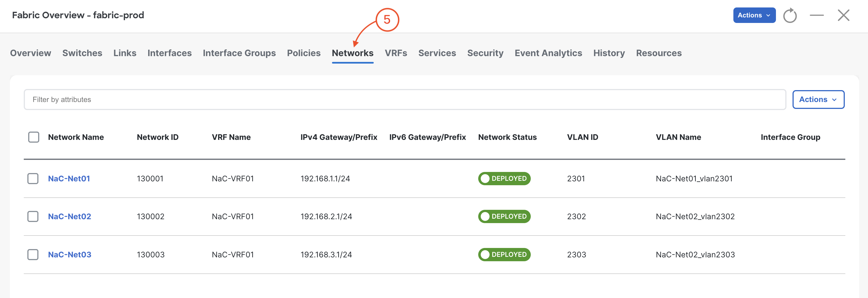Screen dimensions: 868x298
Task: Click the DEPLOYED status of NaC-Net02
Action: coord(504,216)
